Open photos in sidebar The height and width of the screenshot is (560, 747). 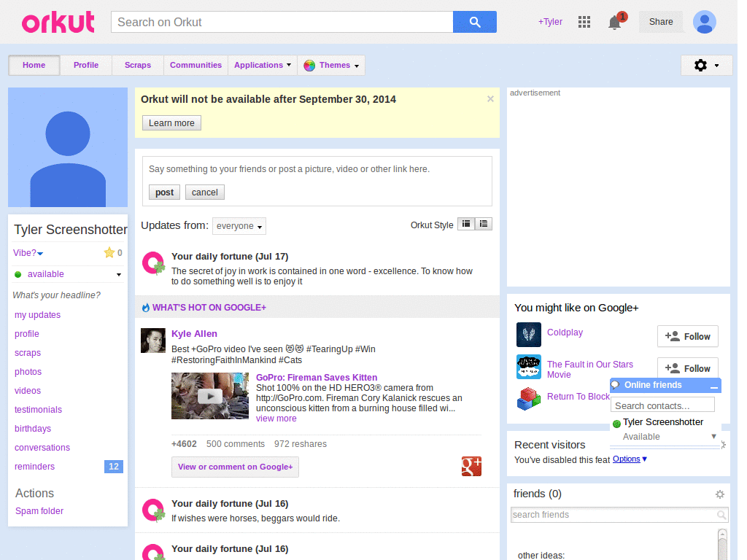(28, 372)
